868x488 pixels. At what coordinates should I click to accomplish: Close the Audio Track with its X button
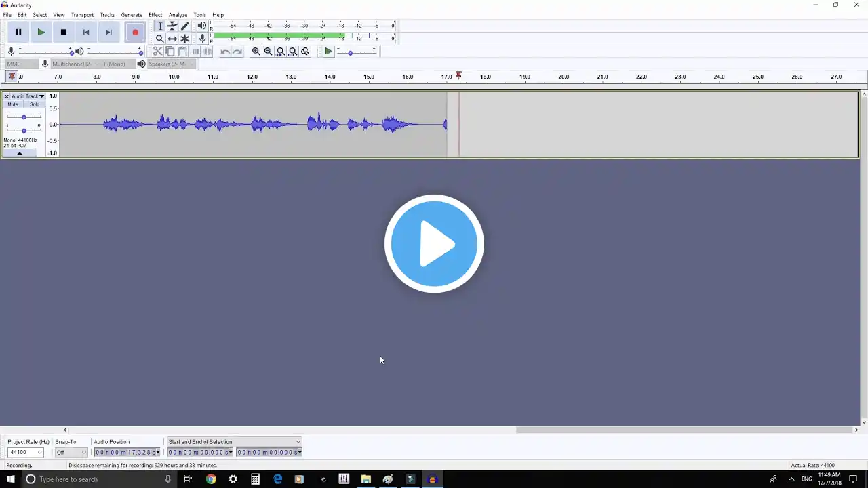tap(7, 96)
